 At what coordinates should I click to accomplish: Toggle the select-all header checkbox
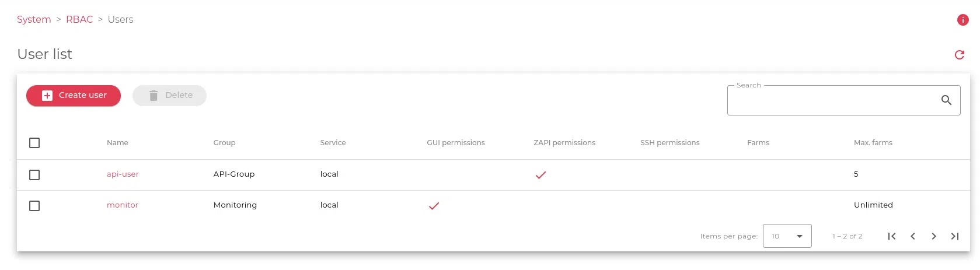tap(34, 143)
